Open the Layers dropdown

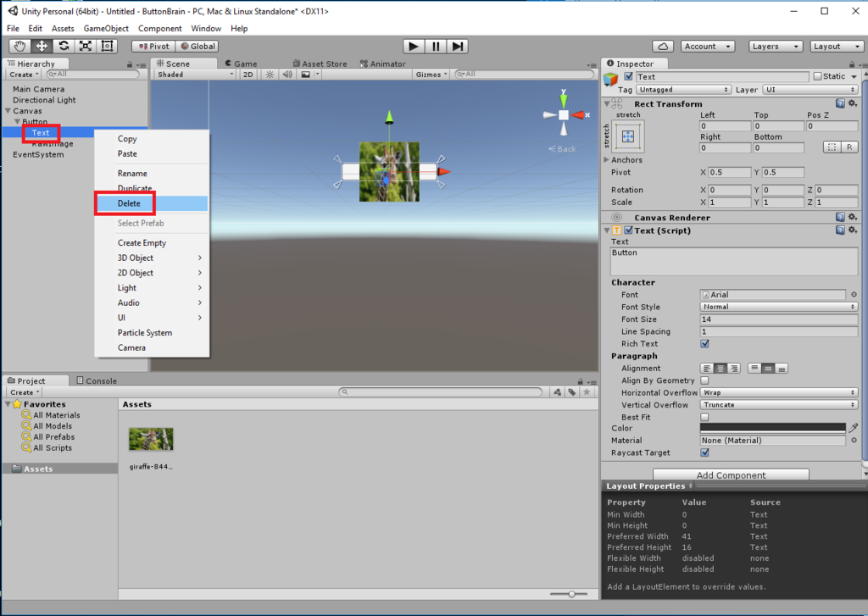coord(775,47)
